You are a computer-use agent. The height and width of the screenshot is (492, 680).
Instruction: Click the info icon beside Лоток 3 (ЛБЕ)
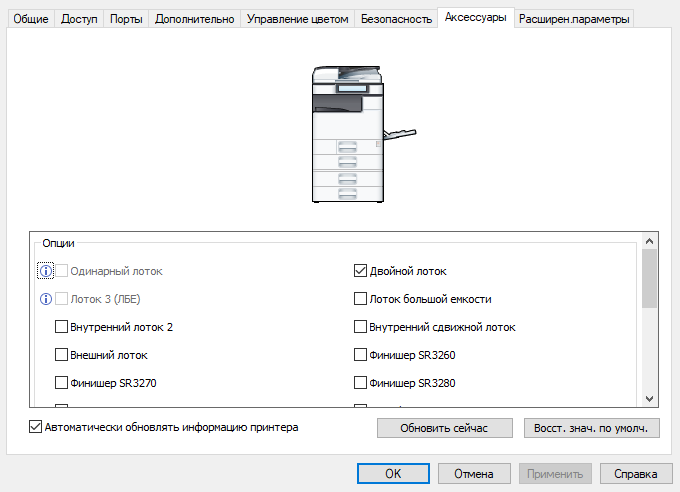[x=46, y=299]
